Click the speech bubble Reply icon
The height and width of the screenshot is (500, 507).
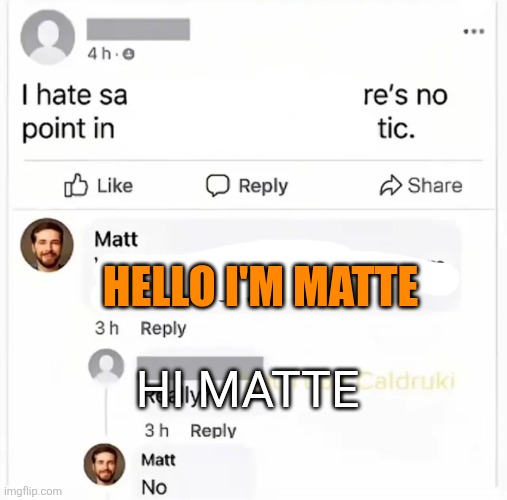pos(218,185)
